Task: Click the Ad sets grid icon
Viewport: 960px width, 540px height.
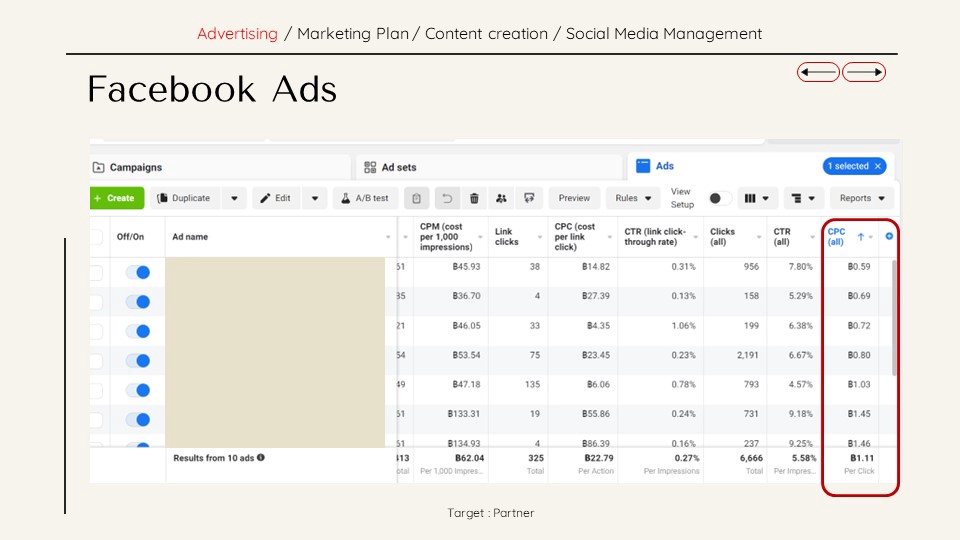Action: coord(370,167)
